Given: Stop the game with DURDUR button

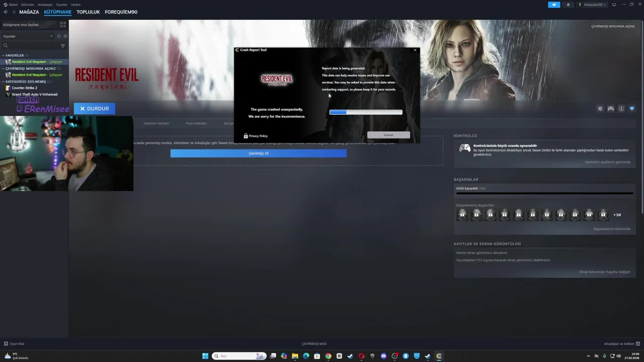Looking at the screenshot, I should point(95,109).
